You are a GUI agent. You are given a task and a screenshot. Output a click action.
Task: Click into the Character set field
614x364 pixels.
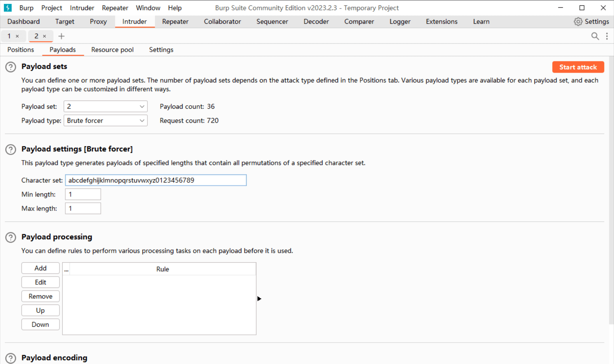[x=155, y=180]
